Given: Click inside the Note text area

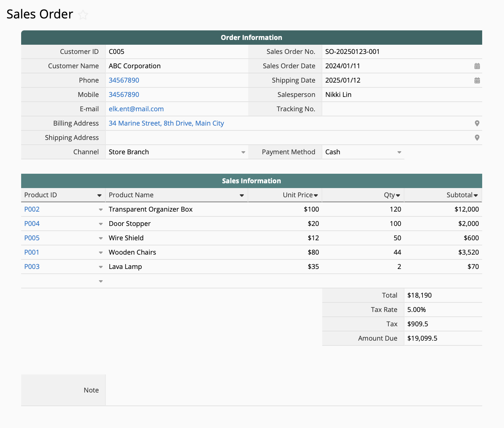Looking at the screenshot, I should pos(293,390).
